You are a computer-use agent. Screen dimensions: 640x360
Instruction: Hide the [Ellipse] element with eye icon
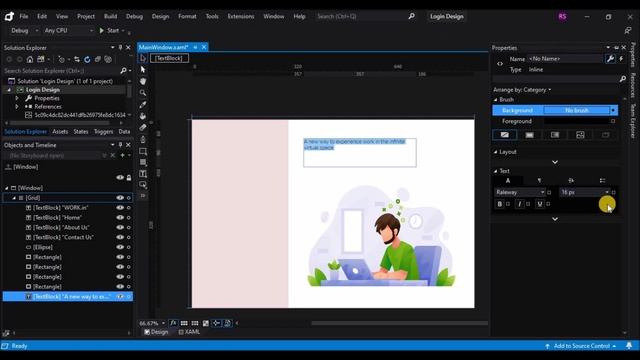tap(120, 247)
